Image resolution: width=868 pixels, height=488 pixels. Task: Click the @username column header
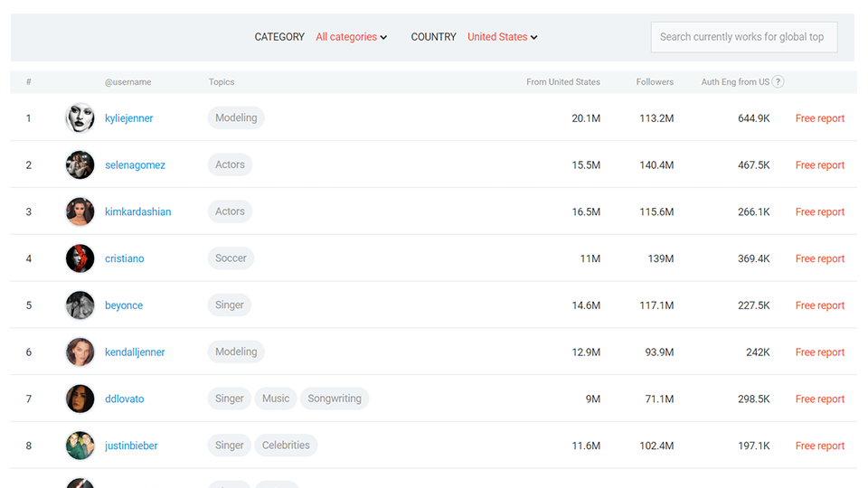click(x=127, y=82)
